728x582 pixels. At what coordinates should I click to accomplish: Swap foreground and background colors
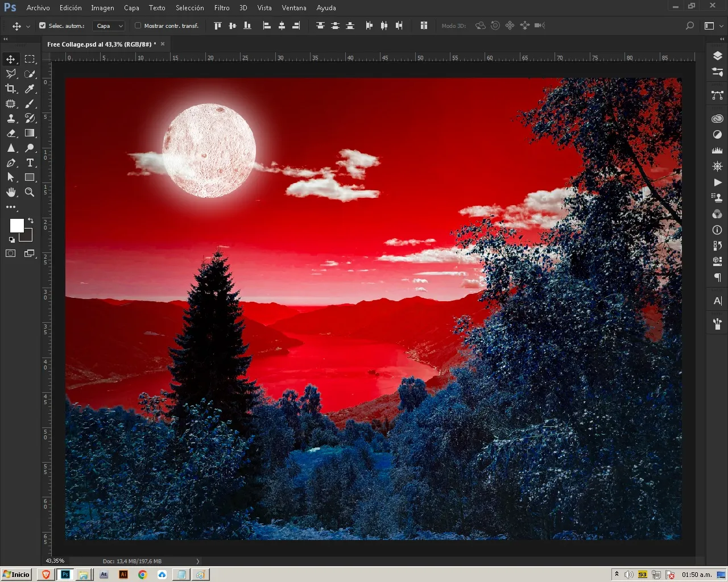tap(31, 221)
